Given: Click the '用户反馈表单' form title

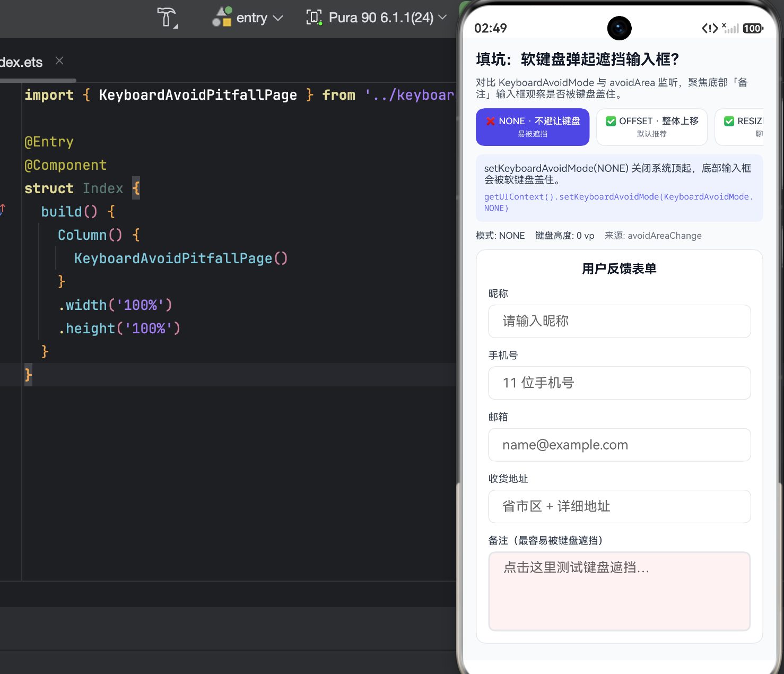Looking at the screenshot, I should [x=619, y=269].
